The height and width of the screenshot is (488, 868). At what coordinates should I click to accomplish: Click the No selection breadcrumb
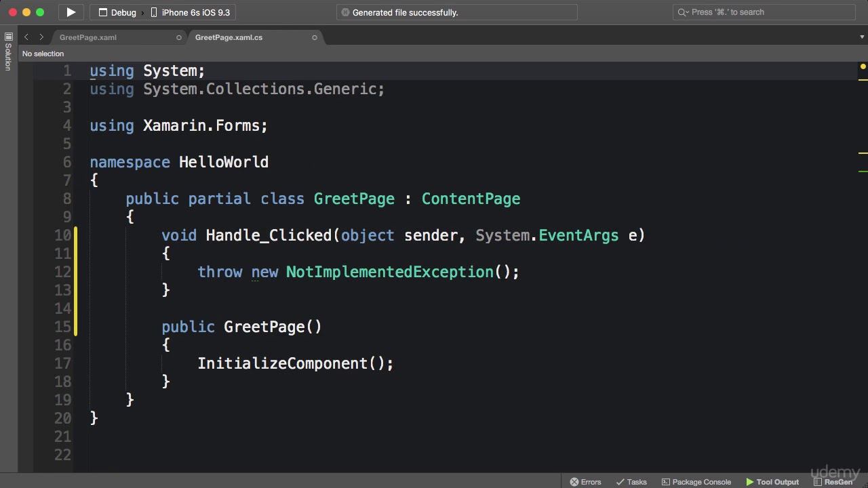coord(43,54)
